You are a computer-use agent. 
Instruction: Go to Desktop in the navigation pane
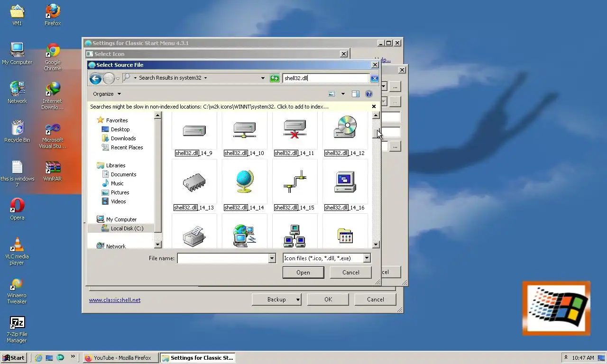[x=120, y=129]
